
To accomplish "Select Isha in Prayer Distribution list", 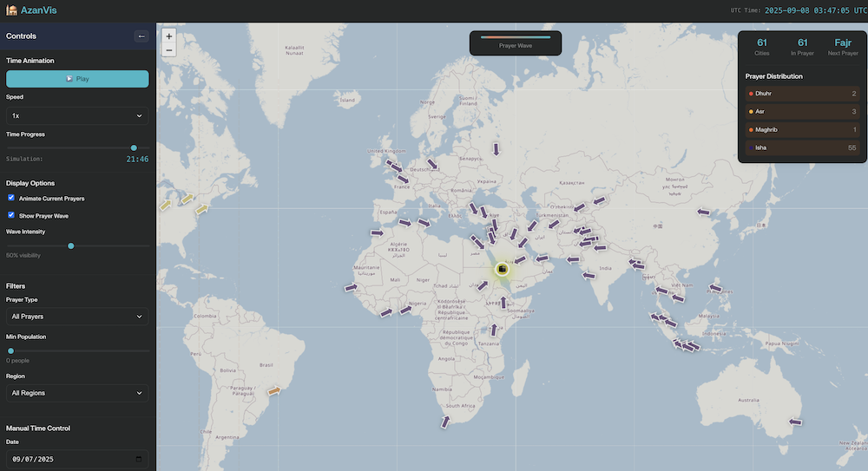I will [x=800, y=147].
